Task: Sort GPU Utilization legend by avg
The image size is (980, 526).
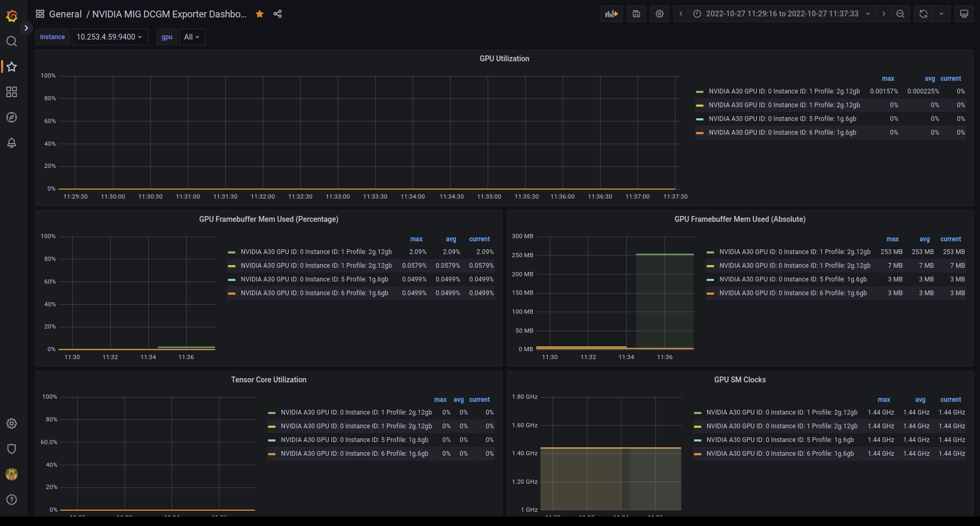Action: 929,79
